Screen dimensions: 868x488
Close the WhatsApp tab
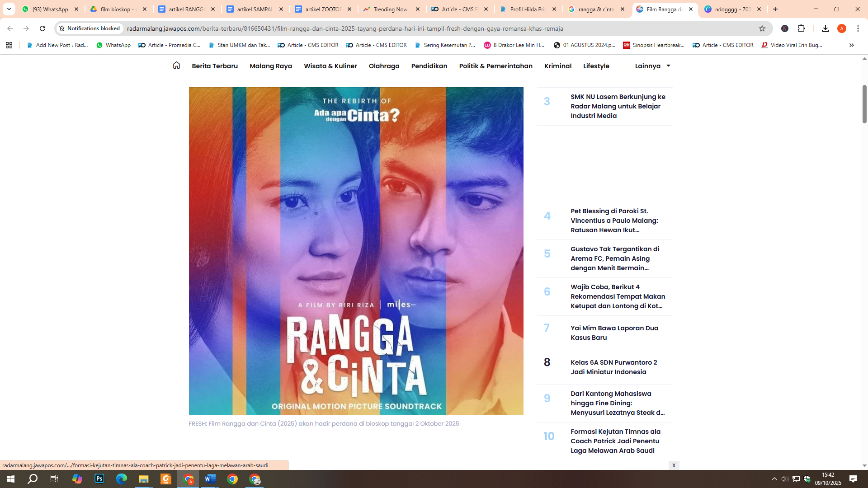[76, 9]
